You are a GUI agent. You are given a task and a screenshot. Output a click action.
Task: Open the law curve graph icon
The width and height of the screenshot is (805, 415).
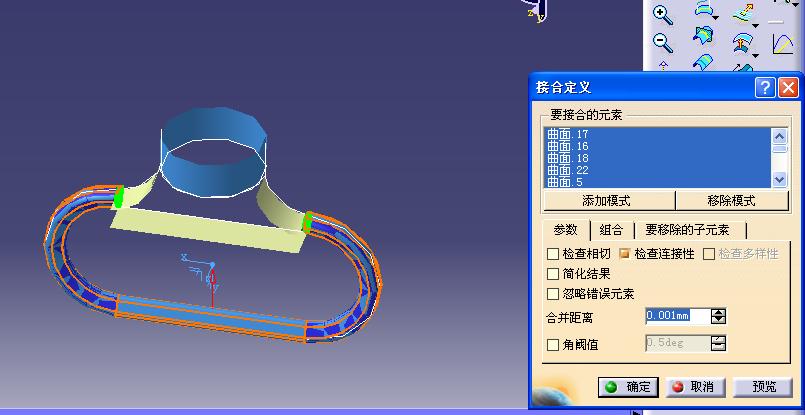pyautogui.click(x=783, y=44)
